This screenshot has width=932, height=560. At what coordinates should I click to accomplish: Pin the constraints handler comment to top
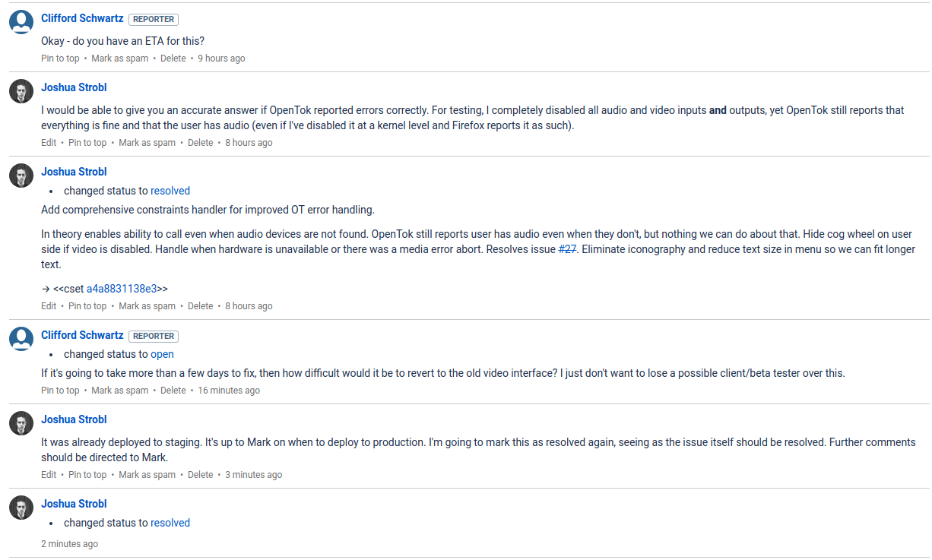[x=87, y=306]
